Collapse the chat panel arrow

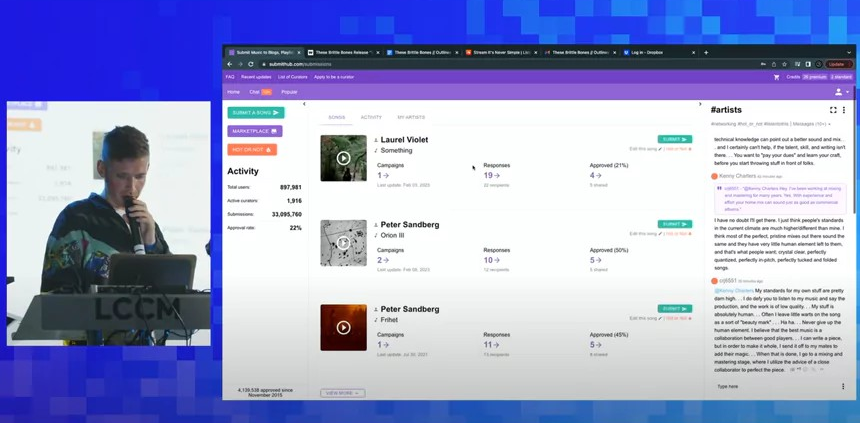click(700, 104)
